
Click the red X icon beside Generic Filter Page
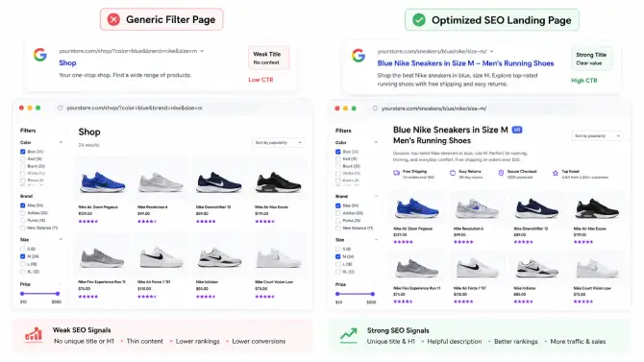113,19
